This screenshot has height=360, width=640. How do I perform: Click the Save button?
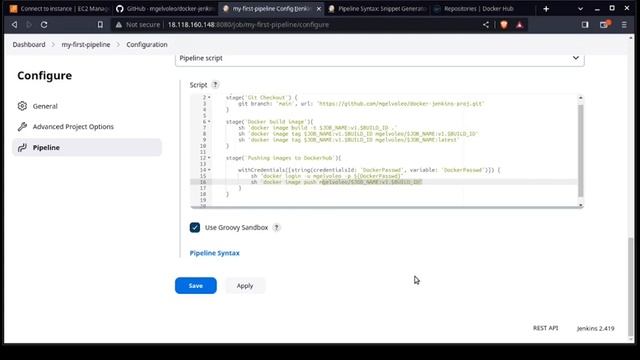[x=196, y=286]
